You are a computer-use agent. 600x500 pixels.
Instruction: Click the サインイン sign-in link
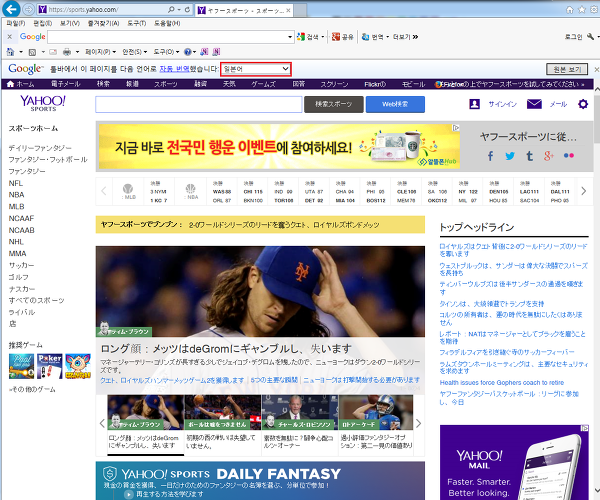click(502, 104)
